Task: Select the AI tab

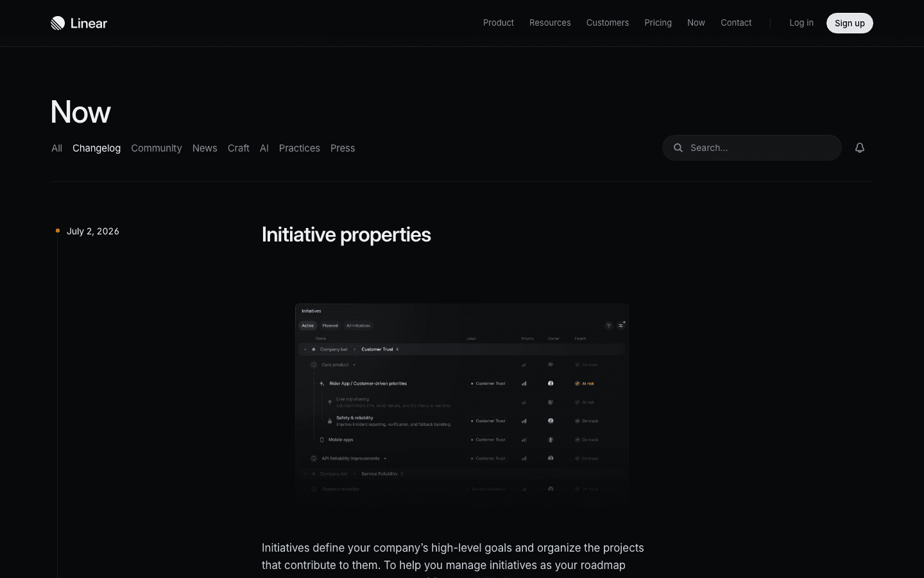Action: (x=264, y=148)
